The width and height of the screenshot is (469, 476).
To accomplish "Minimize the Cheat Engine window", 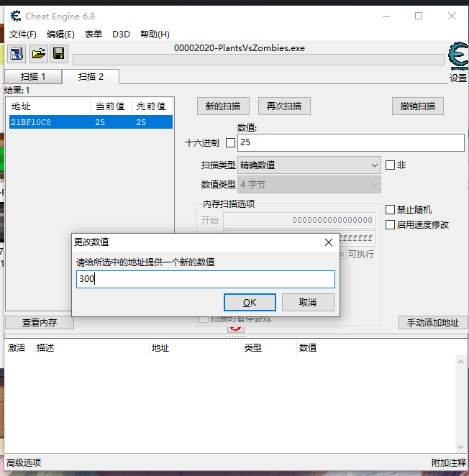I will [386, 16].
